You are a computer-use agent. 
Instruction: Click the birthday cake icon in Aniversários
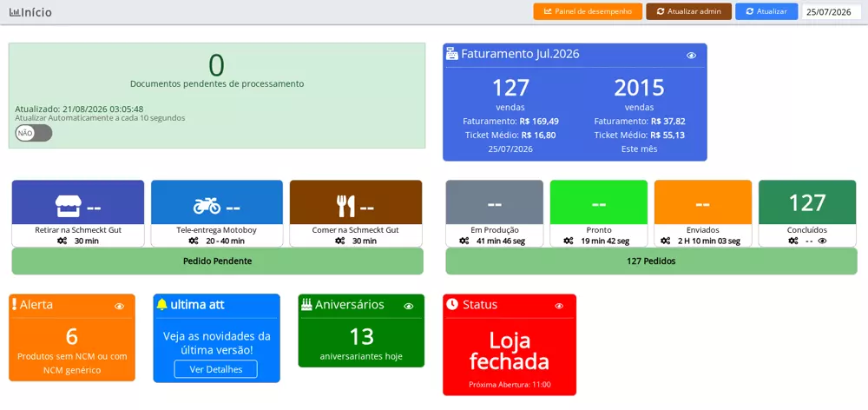[x=306, y=304]
